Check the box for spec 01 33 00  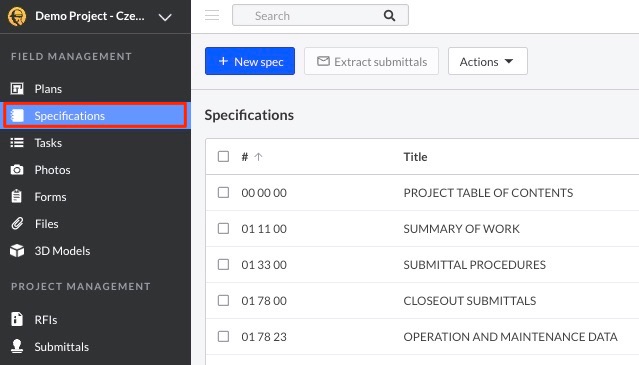pyautogui.click(x=223, y=264)
